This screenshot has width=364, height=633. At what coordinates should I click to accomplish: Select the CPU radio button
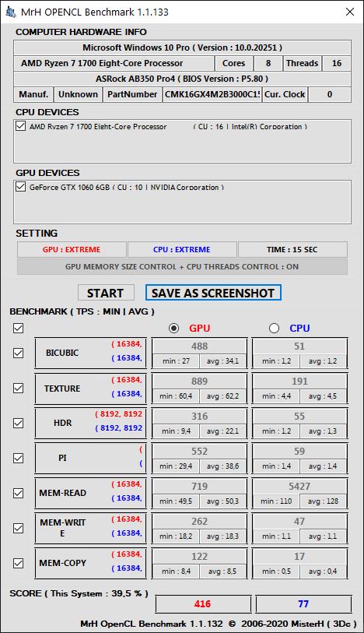tap(274, 329)
